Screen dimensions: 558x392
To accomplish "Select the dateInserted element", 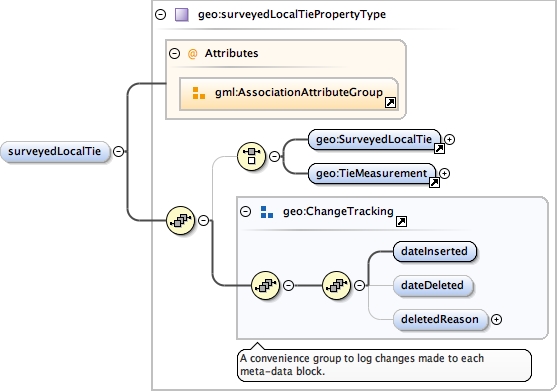I will click(435, 251).
